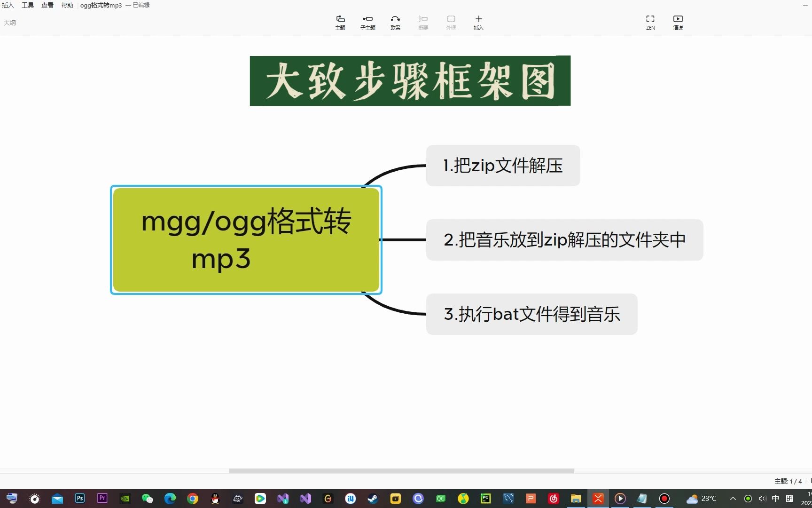Open the 查看 menu
The height and width of the screenshot is (508, 812).
(47, 5)
